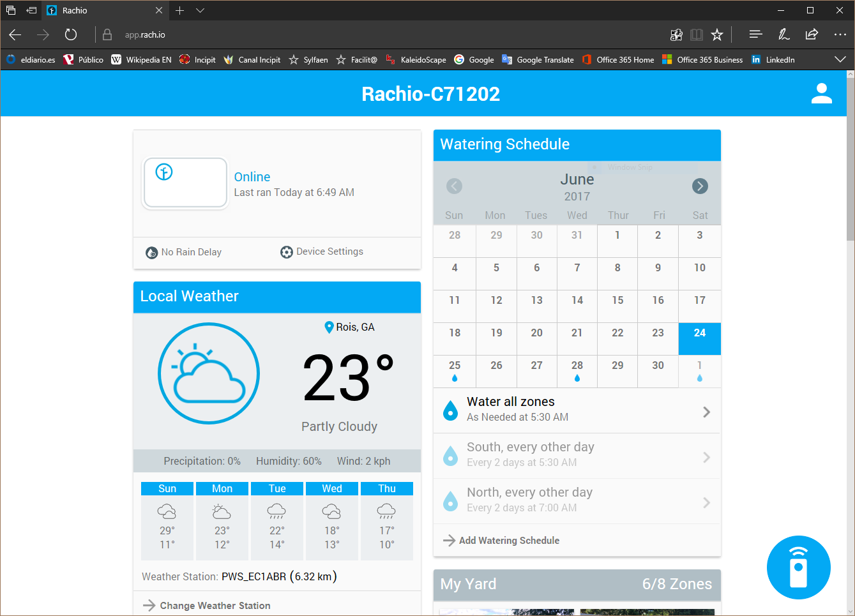Open the Edge hub icon

(x=755, y=34)
